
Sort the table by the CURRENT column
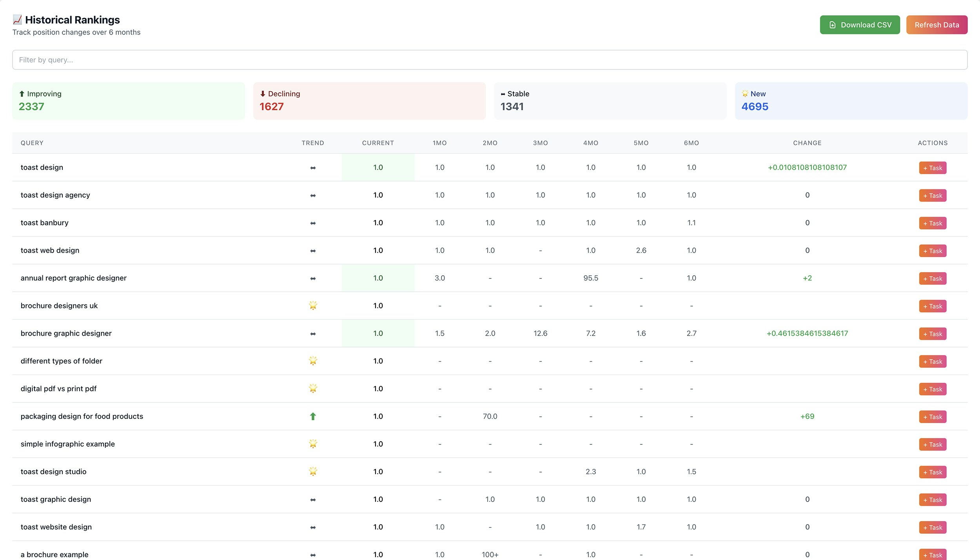(x=377, y=143)
